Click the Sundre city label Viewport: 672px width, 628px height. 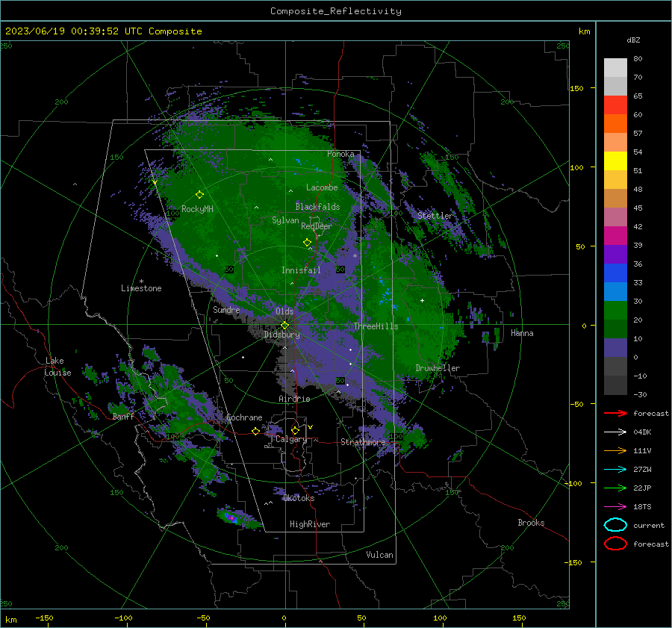(x=226, y=309)
